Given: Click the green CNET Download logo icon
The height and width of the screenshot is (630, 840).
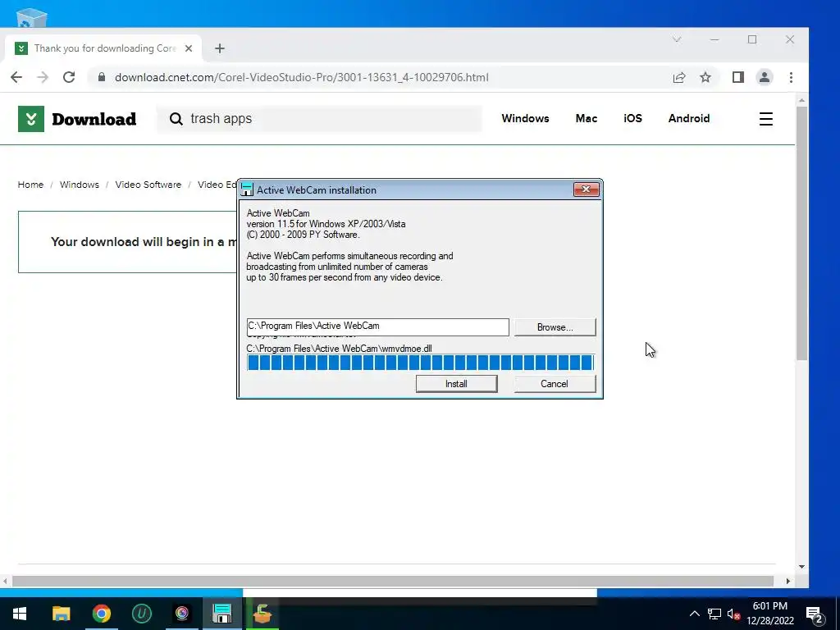Looking at the screenshot, I should [31, 118].
